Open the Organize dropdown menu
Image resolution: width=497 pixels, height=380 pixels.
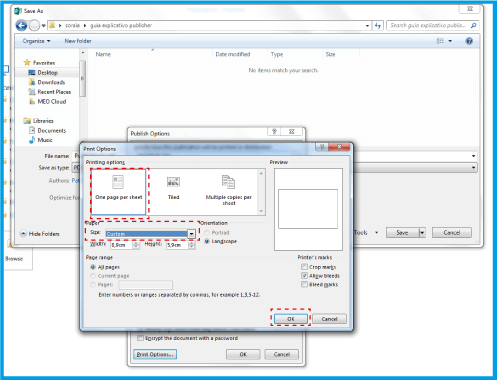point(36,41)
